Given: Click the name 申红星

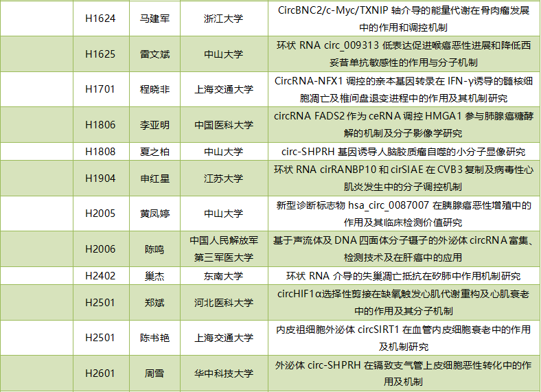Looking at the screenshot, I should [154, 178].
